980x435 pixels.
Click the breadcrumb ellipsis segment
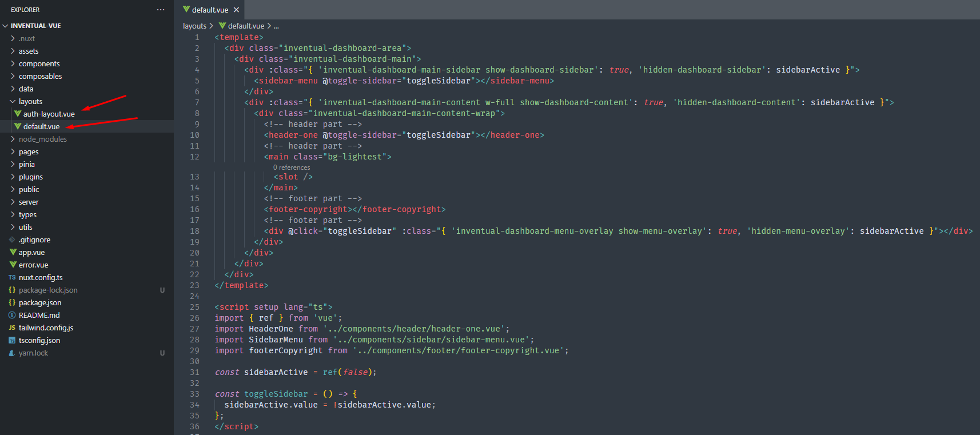click(x=276, y=26)
